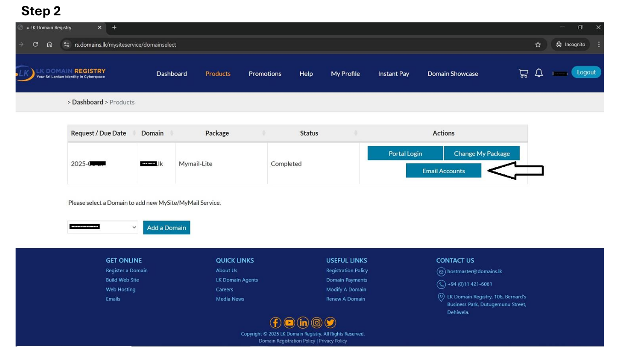Navigate to the Products menu item
Viewport: 627px width, 364px height.
tap(218, 73)
